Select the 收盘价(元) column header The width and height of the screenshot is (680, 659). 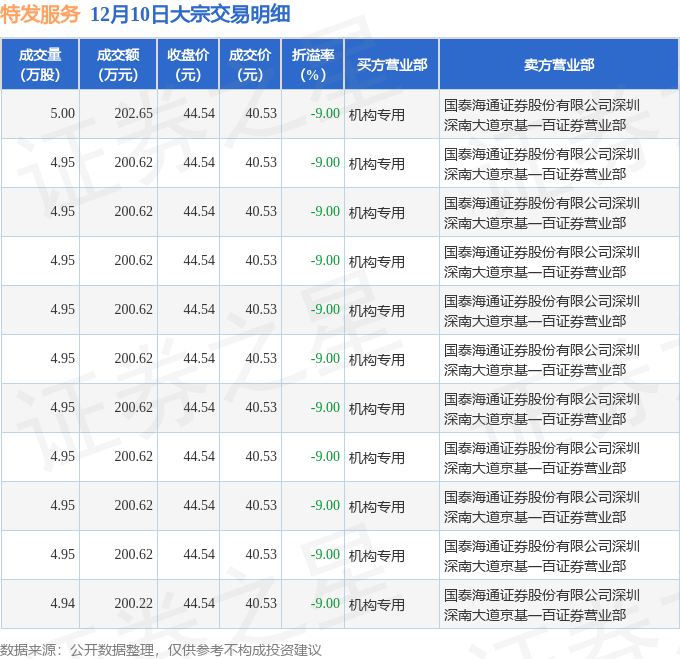[x=188, y=65]
